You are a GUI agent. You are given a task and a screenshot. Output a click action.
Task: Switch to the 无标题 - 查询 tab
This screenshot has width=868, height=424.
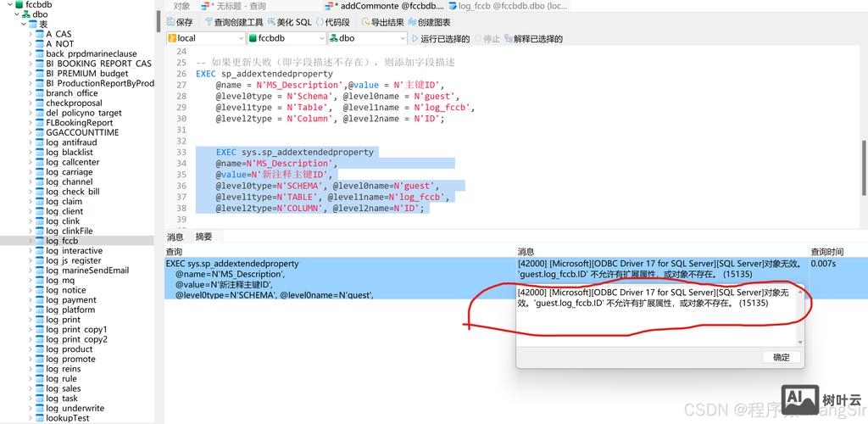coord(234,6)
